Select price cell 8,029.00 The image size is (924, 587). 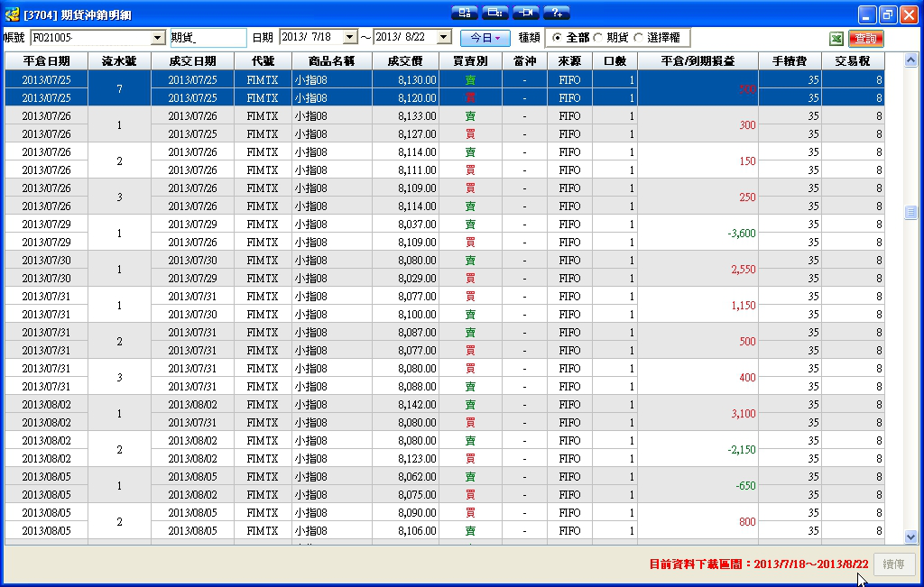405,278
